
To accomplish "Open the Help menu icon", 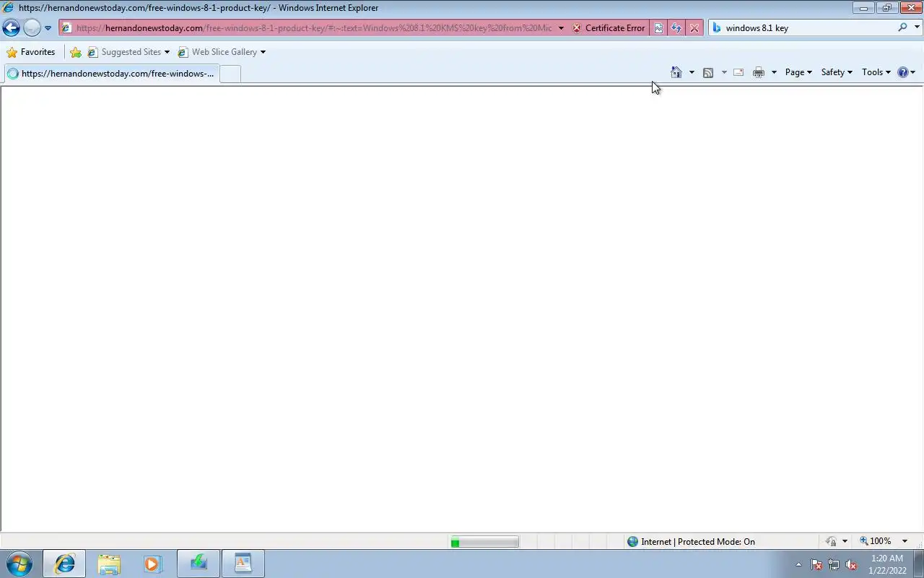I will point(906,72).
